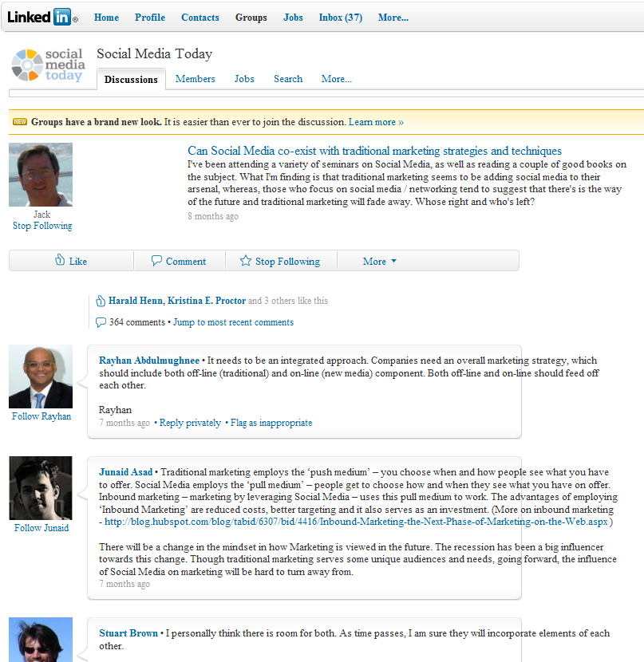Click the star icon beside Stop Following
Screen dimensions: 644x662
(x=245, y=261)
